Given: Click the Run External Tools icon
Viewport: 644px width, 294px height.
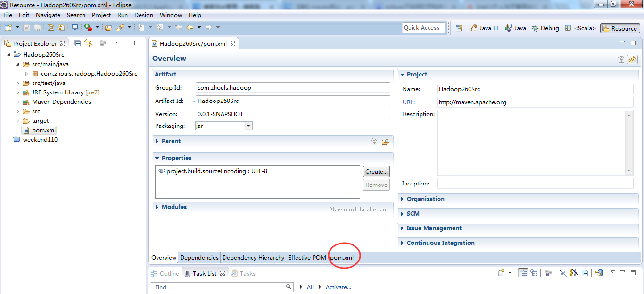Looking at the screenshot, I should [88, 28].
